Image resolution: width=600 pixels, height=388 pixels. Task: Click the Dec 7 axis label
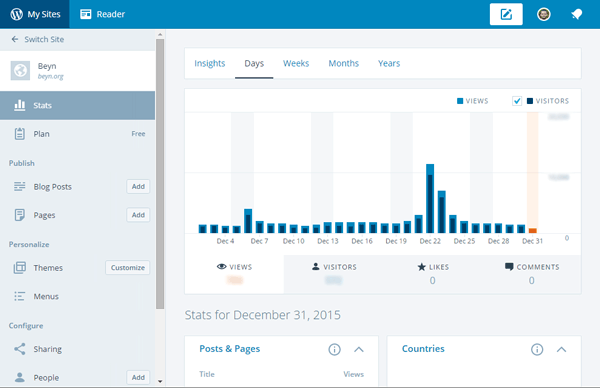259,241
